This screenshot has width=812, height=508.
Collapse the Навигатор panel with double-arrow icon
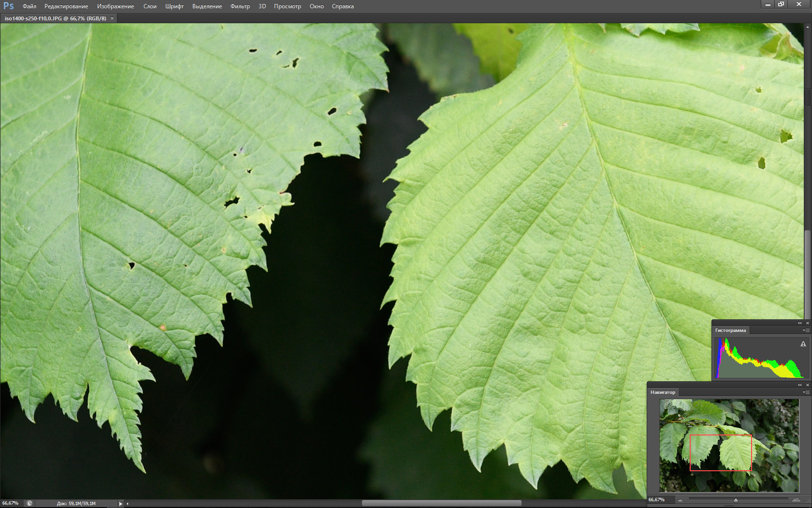(x=800, y=385)
